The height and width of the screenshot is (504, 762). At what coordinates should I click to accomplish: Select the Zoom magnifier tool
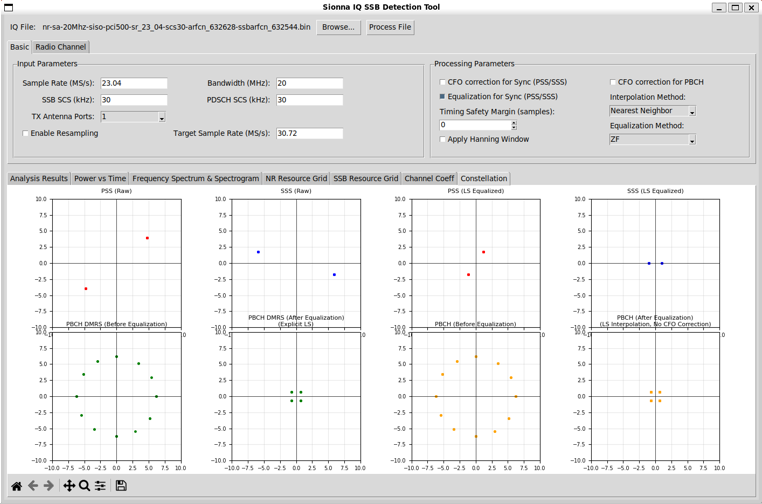pyautogui.click(x=85, y=486)
